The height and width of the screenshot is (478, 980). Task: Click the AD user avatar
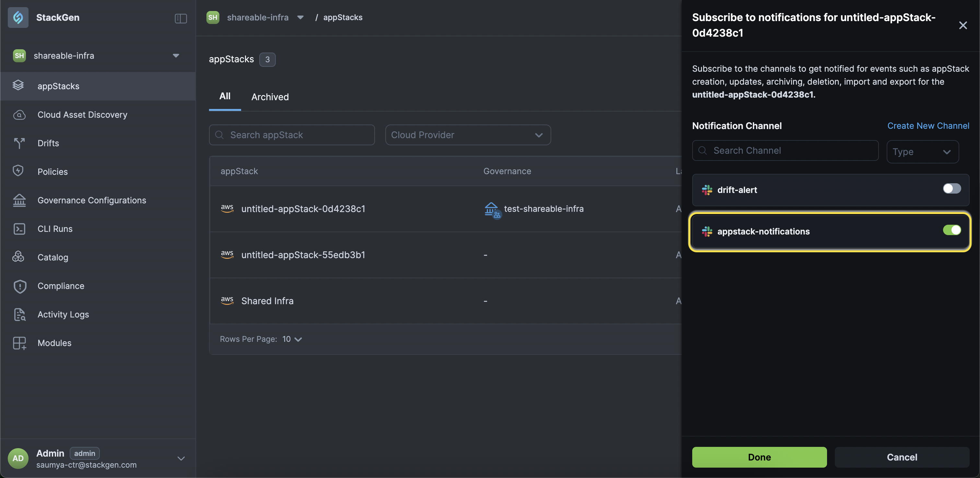click(x=18, y=458)
